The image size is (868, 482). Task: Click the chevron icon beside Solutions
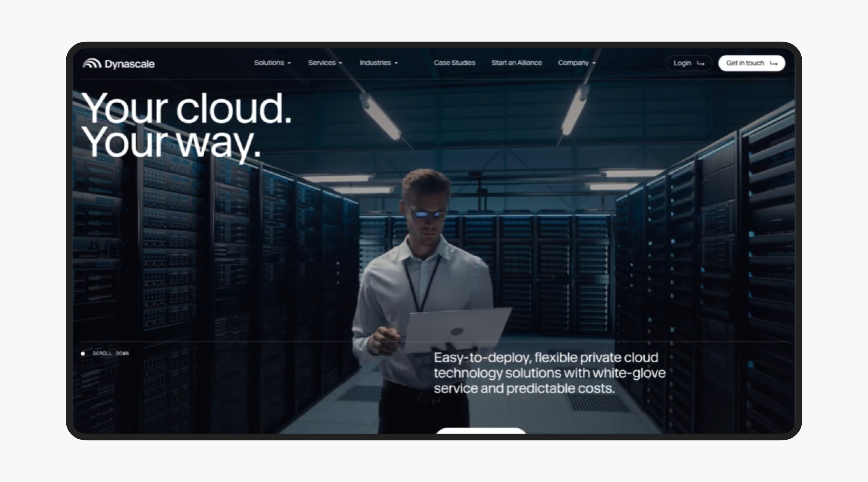point(289,63)
